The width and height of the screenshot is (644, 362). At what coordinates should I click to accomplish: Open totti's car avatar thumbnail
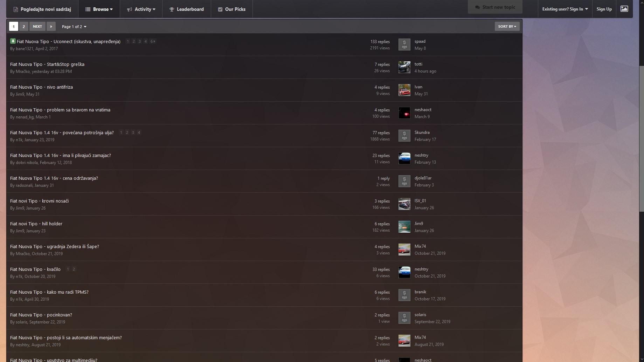404,67
